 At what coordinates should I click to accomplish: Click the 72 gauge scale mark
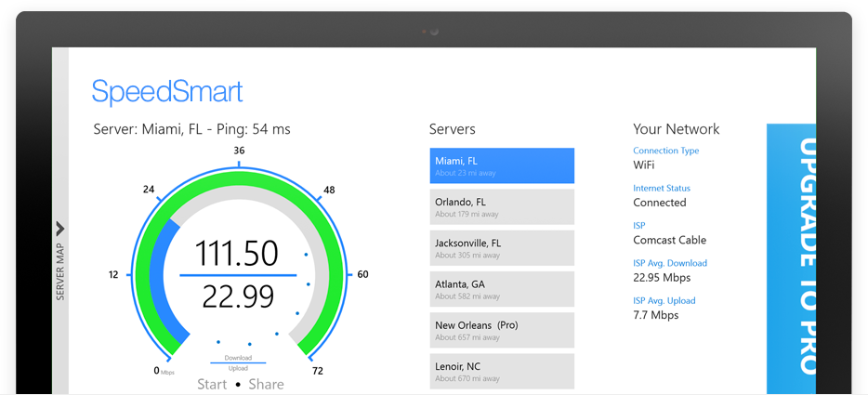[317, 371]
